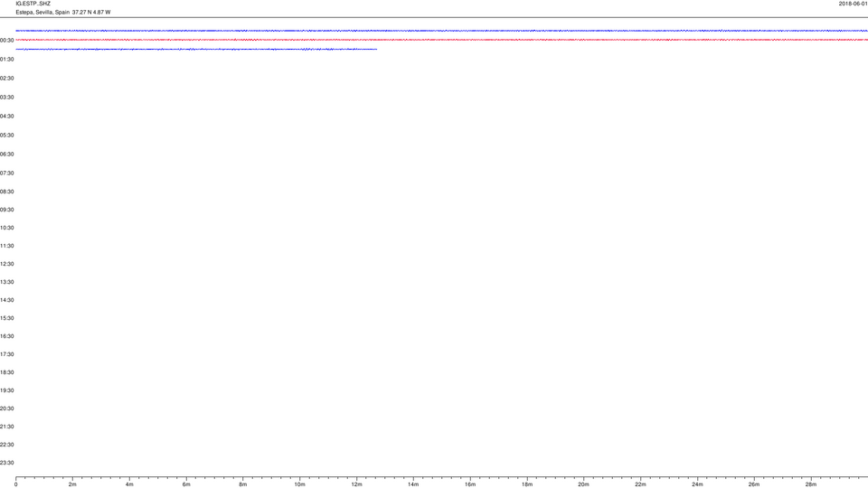Click the 20m axis tick label
868x488 pixels.
click(583, 484)
